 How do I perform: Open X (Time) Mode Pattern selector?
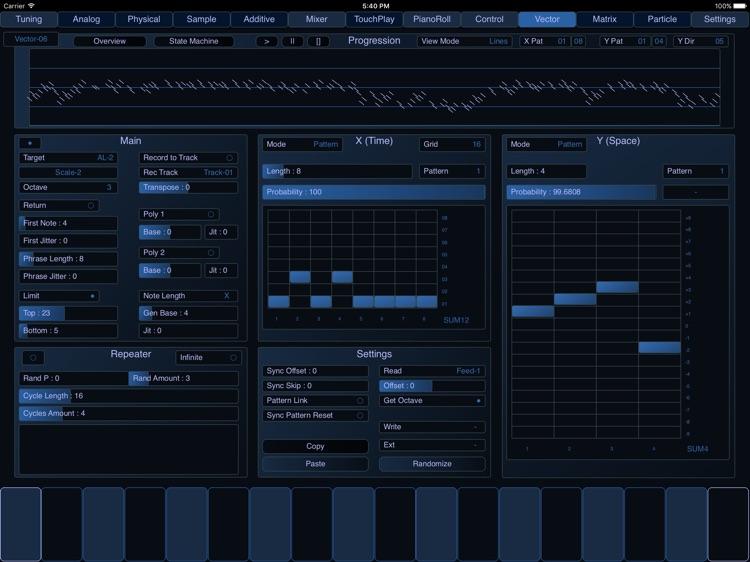(x=302, y=144)
